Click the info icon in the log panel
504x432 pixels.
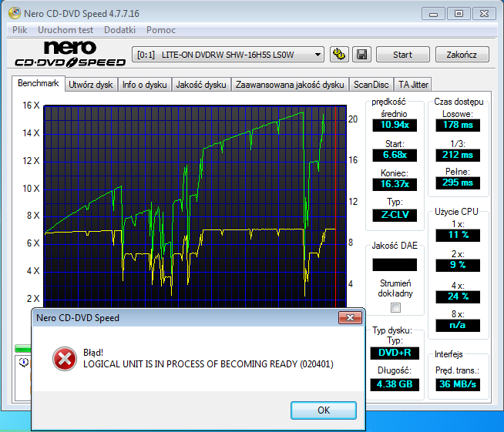point(24,362)
